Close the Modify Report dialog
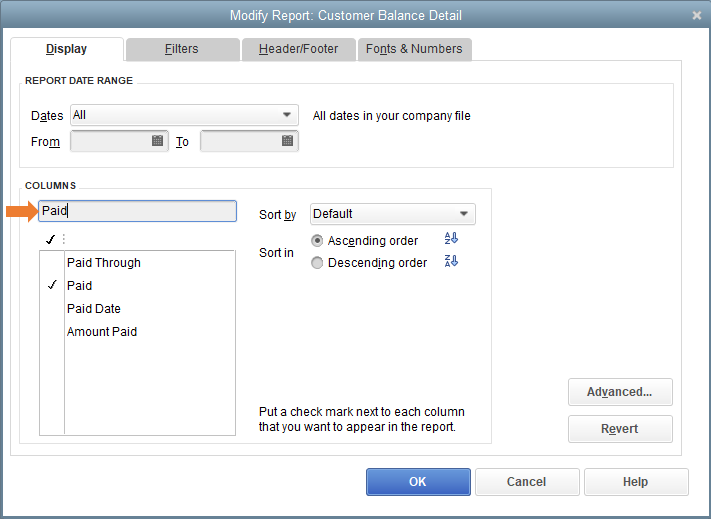The image size is (711, 519). click(x=697, y=15)
